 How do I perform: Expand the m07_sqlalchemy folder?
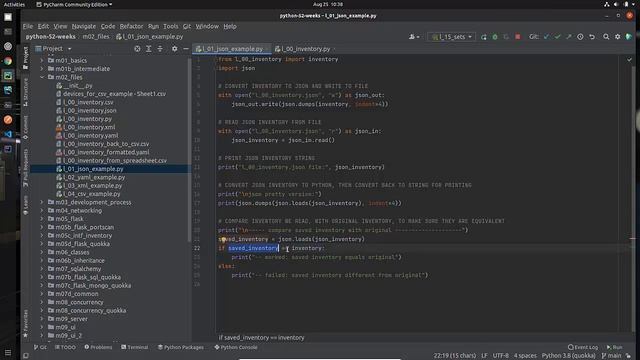point(42,269)
